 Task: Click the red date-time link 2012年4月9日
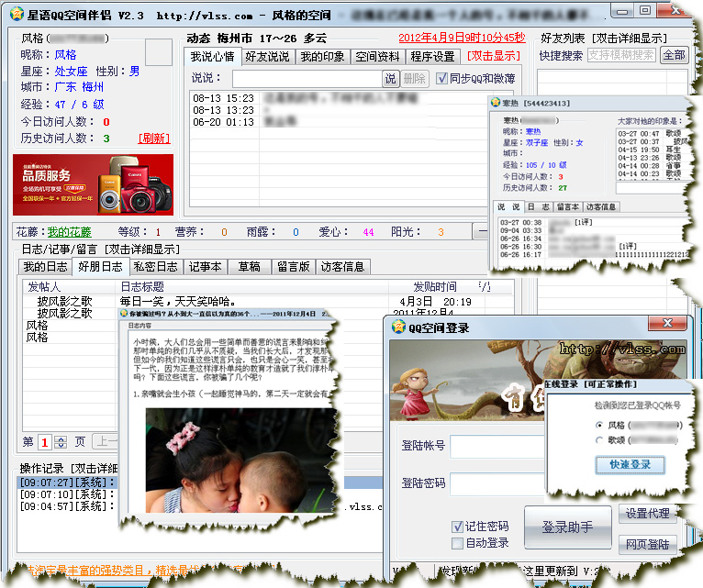coord(462,38)
